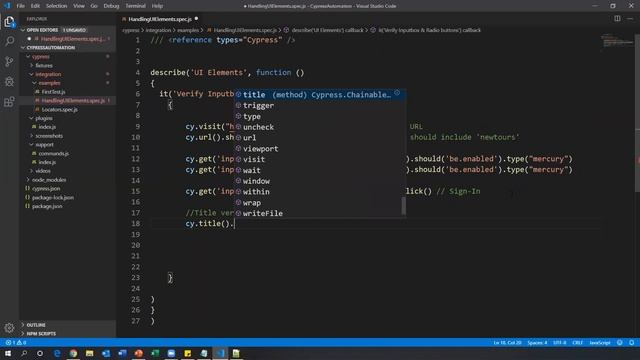Open the Help menu
The width and height of the screenshot is (640, 360).
coord(157,6)
